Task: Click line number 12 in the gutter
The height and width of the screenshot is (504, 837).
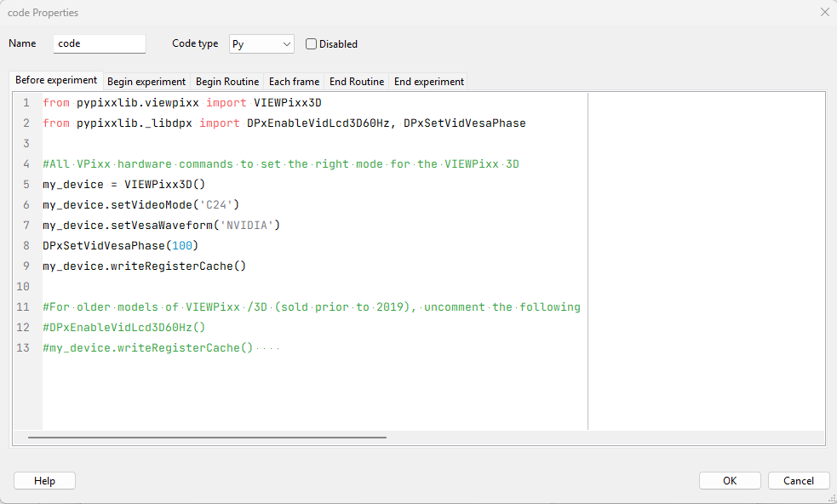Action: [x=26, y=328]
